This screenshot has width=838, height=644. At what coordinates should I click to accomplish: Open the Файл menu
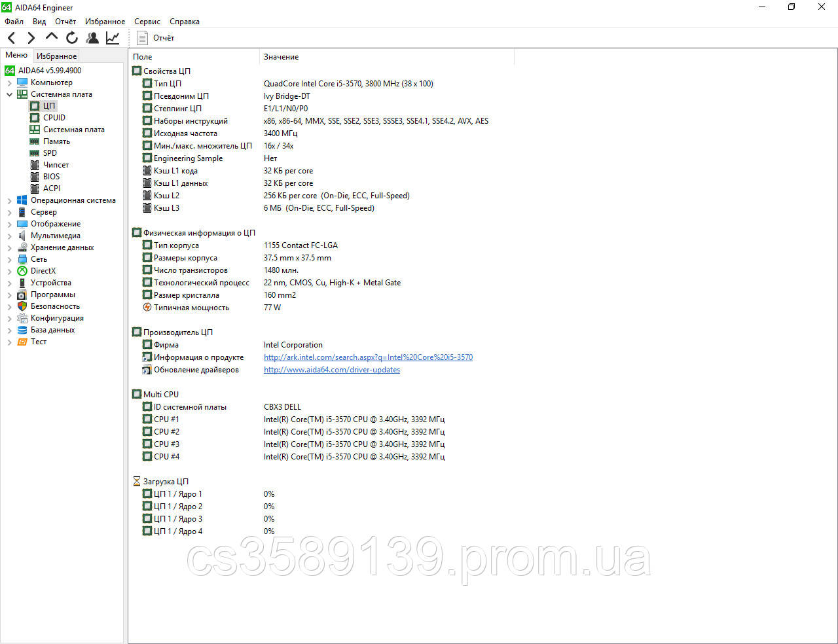click(14, 22)
